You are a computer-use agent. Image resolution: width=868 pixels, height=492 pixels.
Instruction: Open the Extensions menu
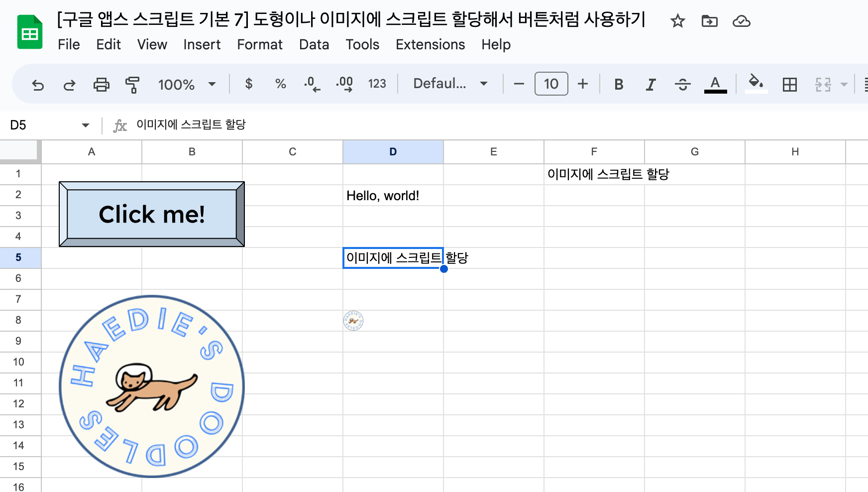coord(431,45)
